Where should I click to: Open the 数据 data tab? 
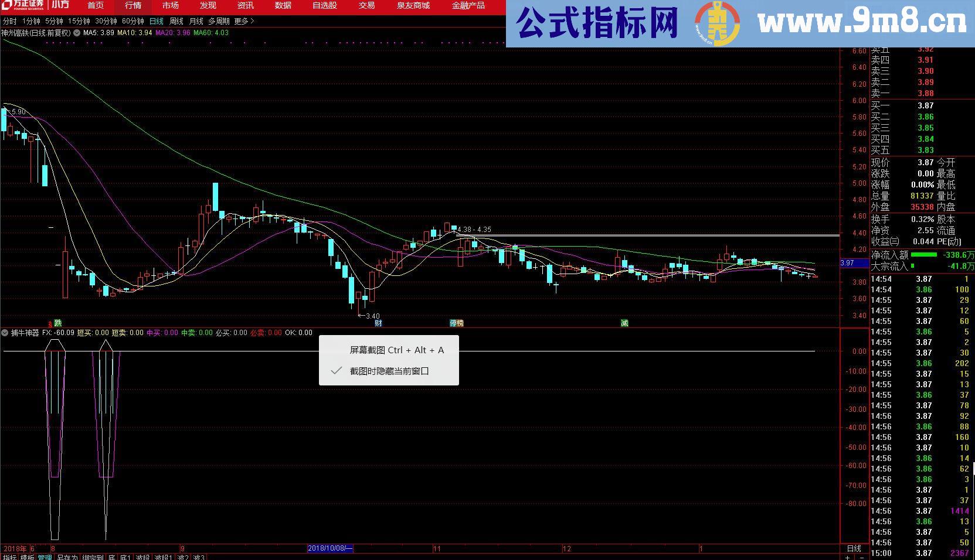coord(283,5)
